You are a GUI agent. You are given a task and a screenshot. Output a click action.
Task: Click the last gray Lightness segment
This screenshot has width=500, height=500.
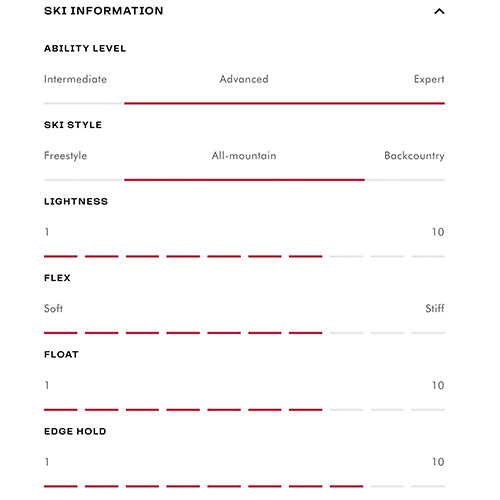click(x=428, y=256)
